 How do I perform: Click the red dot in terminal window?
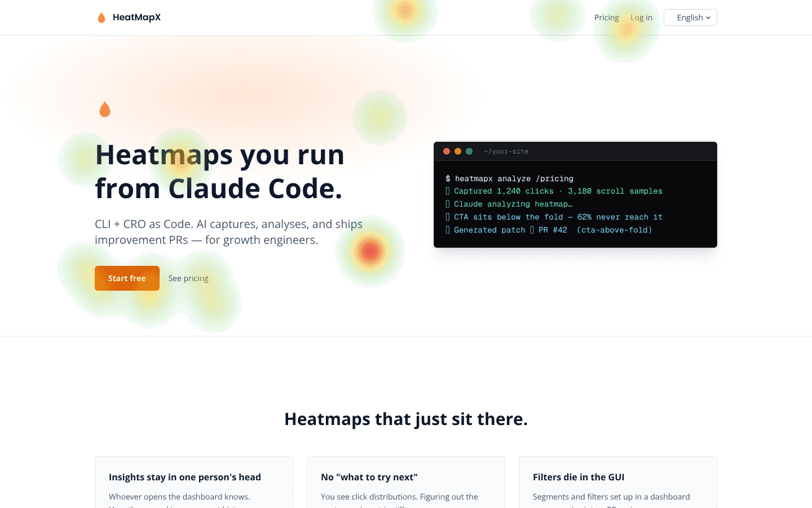click(x=447, y=151)
